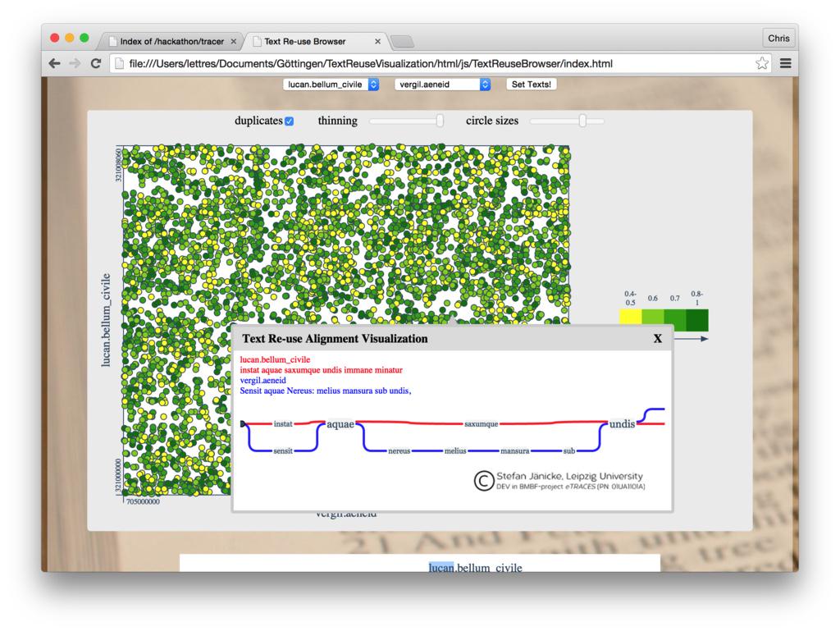Open a new tab with the blank tab button
Image resolution: width=840 pixels, height=631 pixels.
tap(402, 41)
